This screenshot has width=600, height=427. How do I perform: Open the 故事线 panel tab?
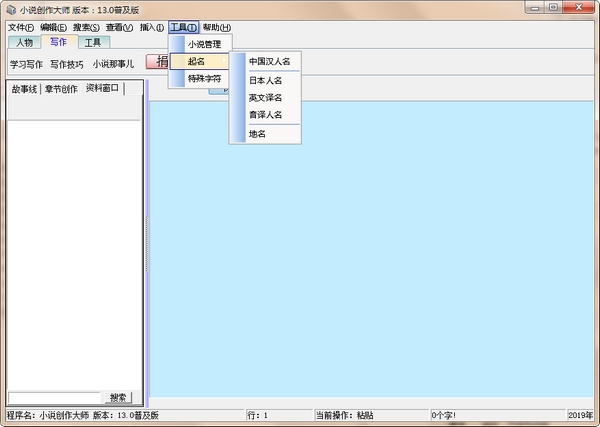[24, 89]
